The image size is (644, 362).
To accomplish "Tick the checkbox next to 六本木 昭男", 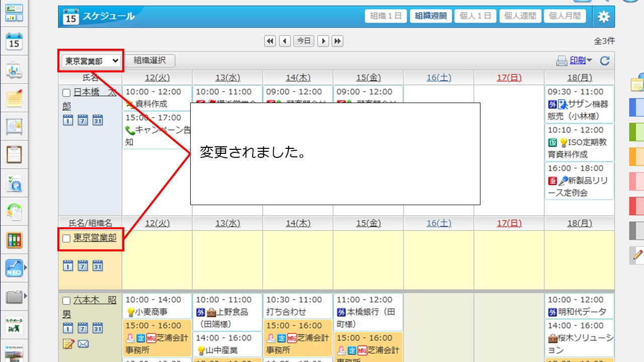I will tap(66, 301).
